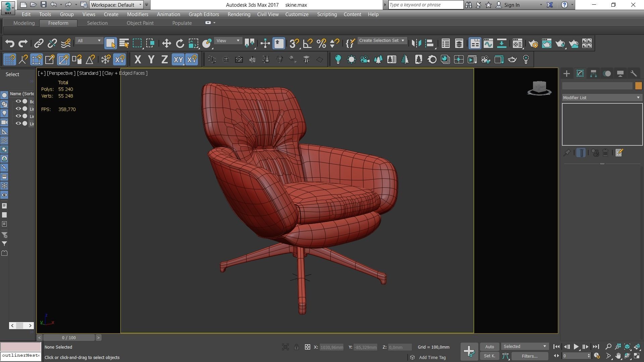644x362 pixels.
Task: Open the selection filter All dropdown
Action: point(89,41)
